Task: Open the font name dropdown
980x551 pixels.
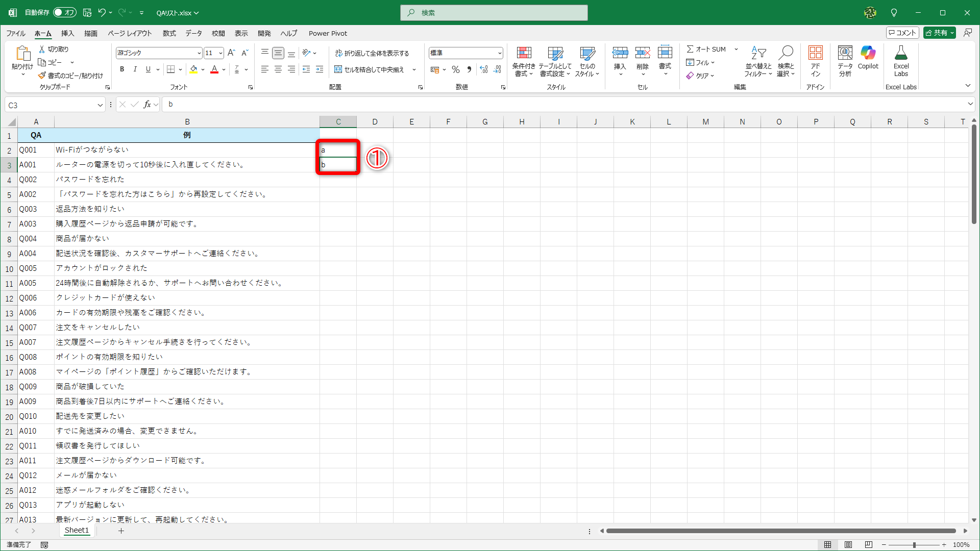Action: pyautogui.click(x=199, y=53)
